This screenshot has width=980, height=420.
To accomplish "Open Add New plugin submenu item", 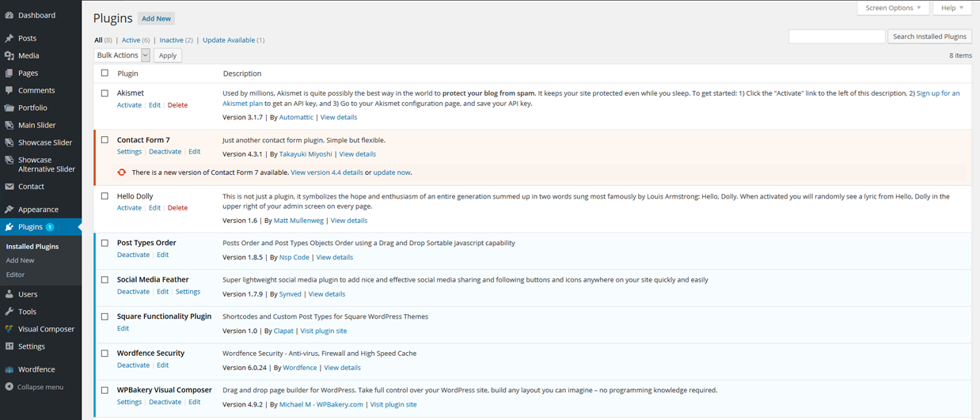I will (x=21, y=260).
